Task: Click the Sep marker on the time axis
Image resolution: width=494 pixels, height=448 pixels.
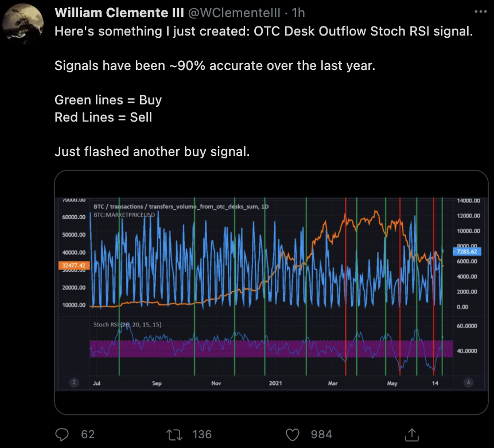Action: tap(157, 383)
